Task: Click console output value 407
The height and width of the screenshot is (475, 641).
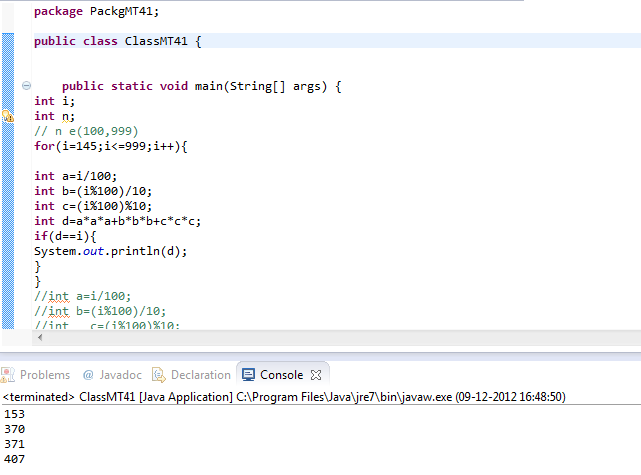Action: [x=14, y=458]
